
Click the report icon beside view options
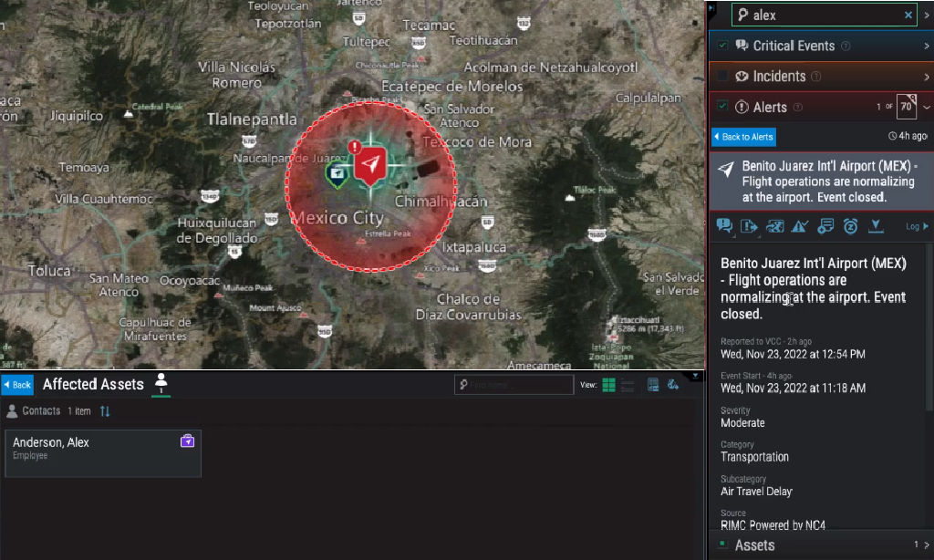653,385
